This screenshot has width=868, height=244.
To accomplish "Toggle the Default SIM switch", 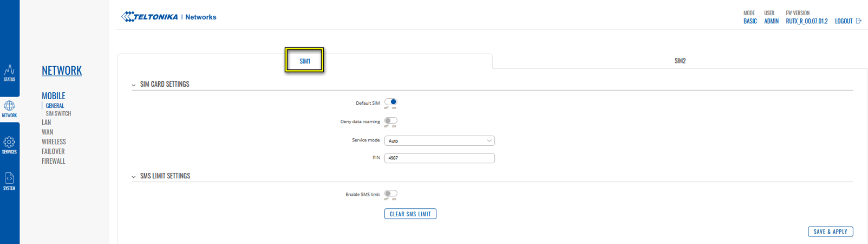I will (390, 102).
